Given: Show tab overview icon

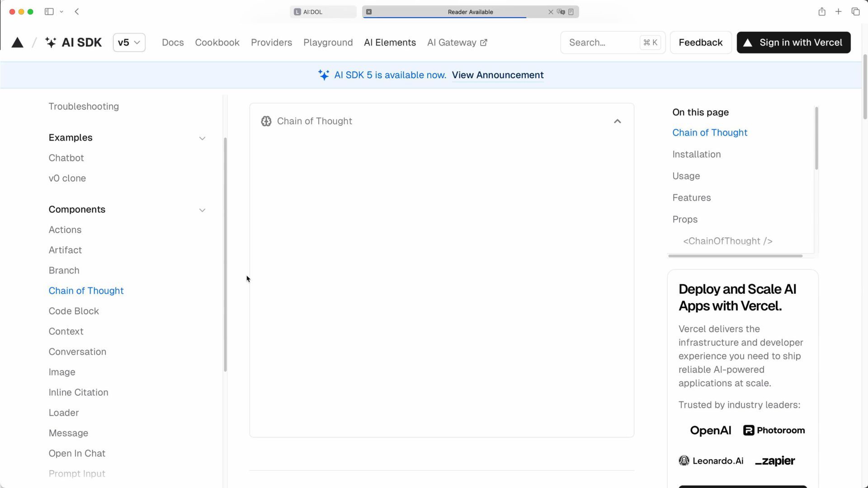Looking at the screenshot, I should pyautogui.click(x=855, y=12).
